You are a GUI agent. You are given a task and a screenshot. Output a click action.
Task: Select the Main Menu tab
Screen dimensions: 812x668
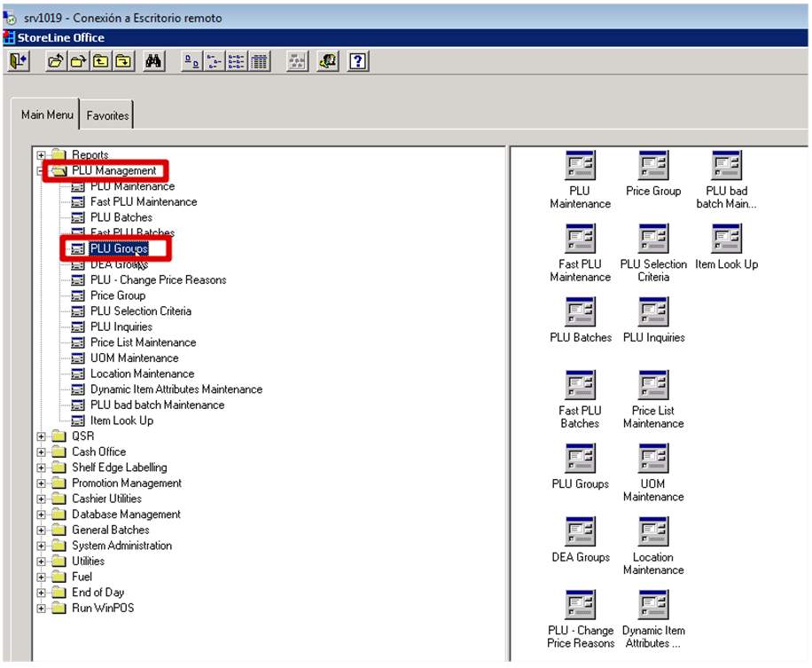pyautogui.click(x=47, y=114)
